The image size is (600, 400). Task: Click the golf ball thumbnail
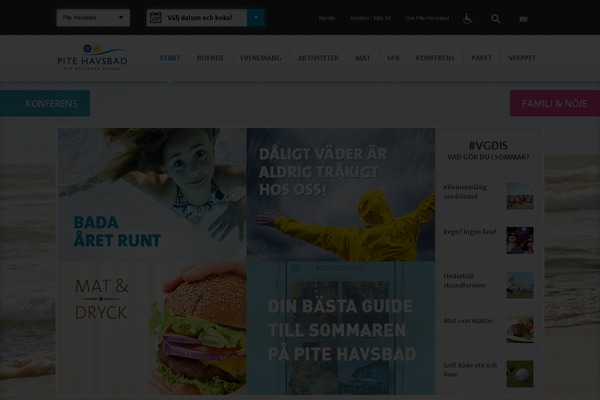[x=520, y=374]
